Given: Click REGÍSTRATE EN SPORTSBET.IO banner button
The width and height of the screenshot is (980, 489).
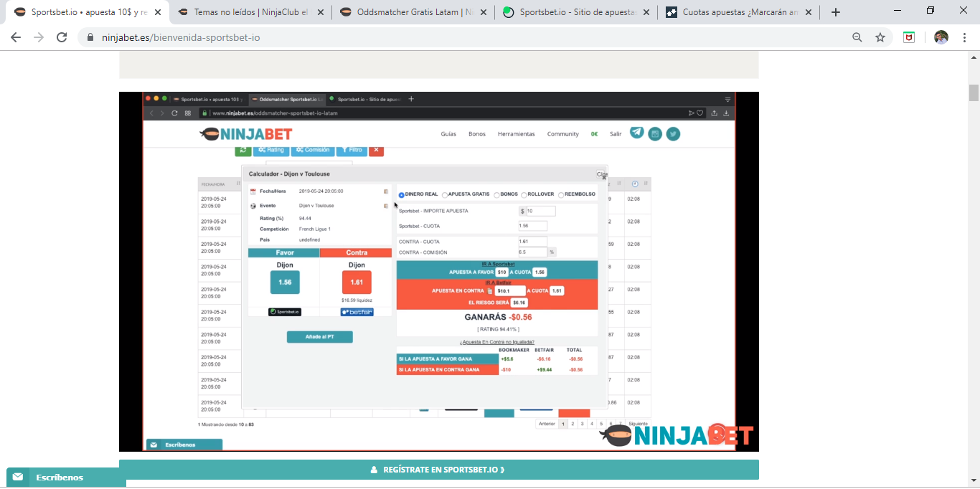Looking at the screenshot, I should tap(439, 470).
